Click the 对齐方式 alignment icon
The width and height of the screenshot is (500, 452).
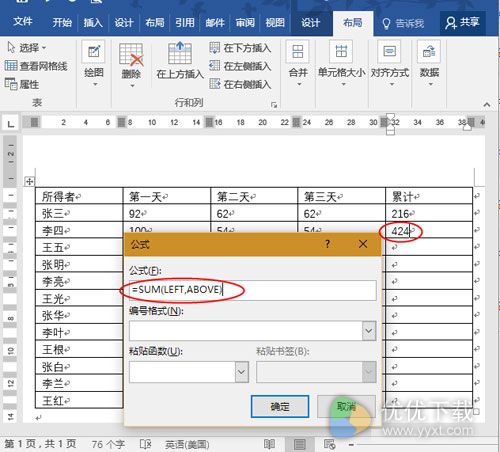389,51
